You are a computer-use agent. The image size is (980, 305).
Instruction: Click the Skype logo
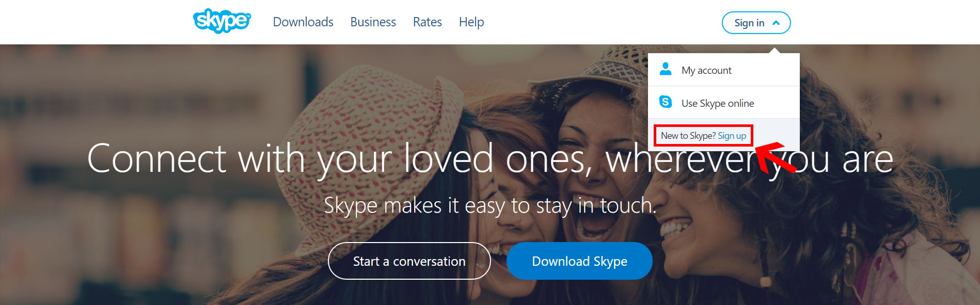[222, 21]
